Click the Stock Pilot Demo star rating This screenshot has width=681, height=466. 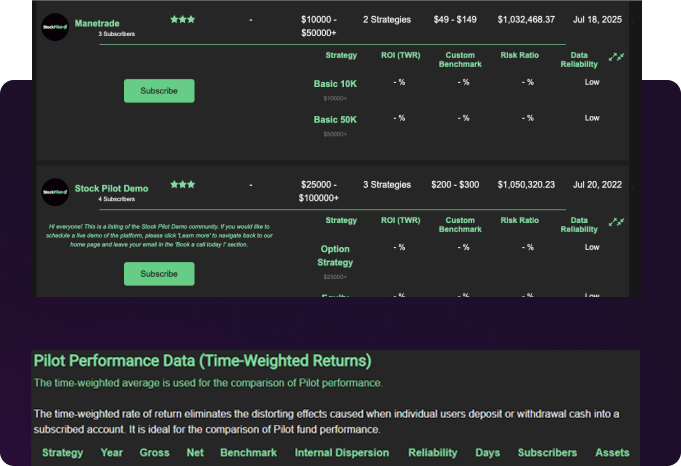point(182,185)
